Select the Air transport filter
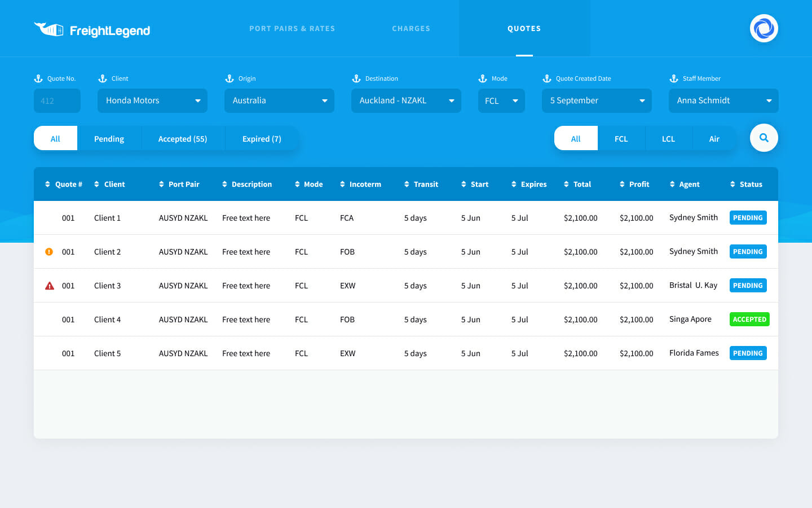The width and height of the screenshot is (812, 508). (714, 138)
